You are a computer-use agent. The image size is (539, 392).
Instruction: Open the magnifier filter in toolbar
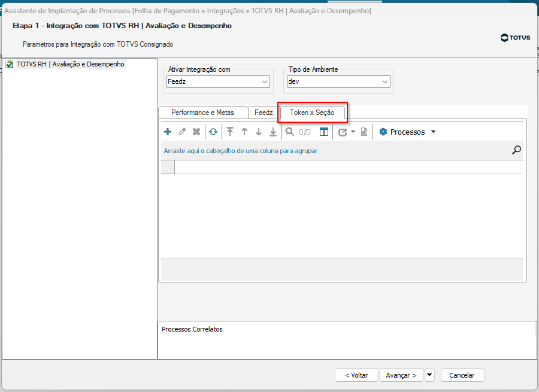point(290,132)
